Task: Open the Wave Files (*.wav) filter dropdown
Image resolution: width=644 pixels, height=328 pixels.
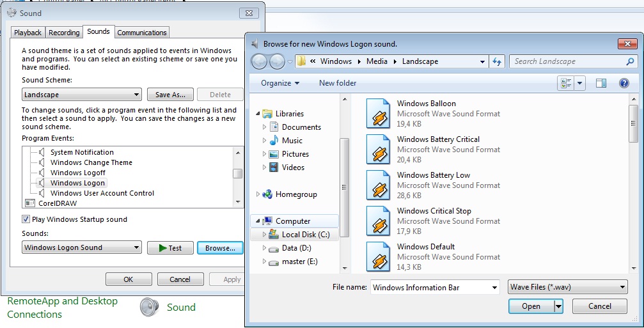Action: click(568, 287)
